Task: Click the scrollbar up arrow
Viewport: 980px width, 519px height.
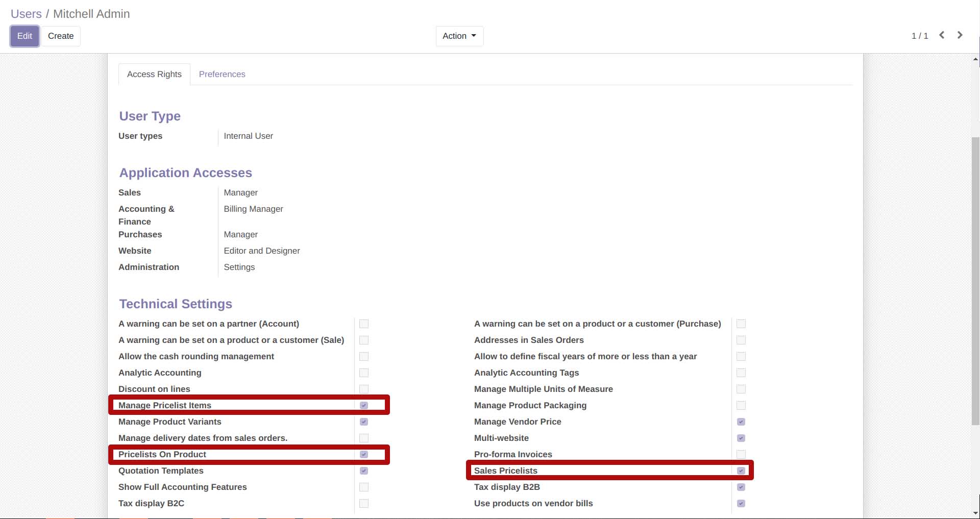Action: point(975,59)
